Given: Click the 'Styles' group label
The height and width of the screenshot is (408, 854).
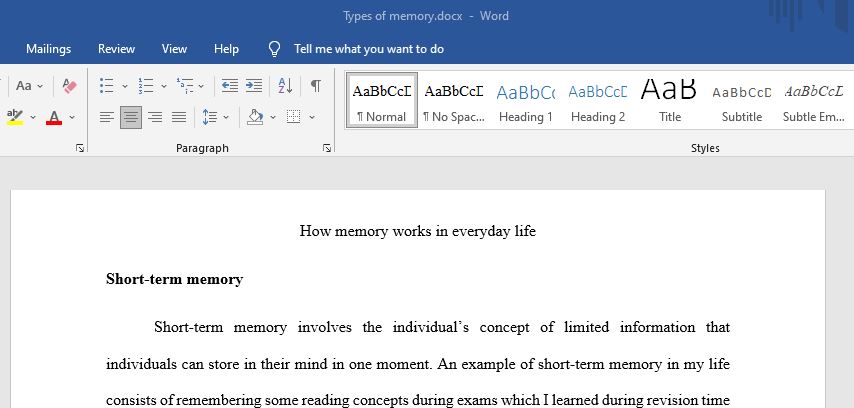Looking at the screenshot, I should tap(705, 148).
